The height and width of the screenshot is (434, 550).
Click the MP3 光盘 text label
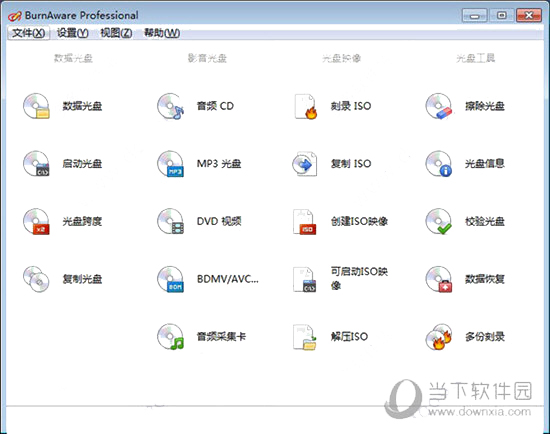[x=219, y=163]
